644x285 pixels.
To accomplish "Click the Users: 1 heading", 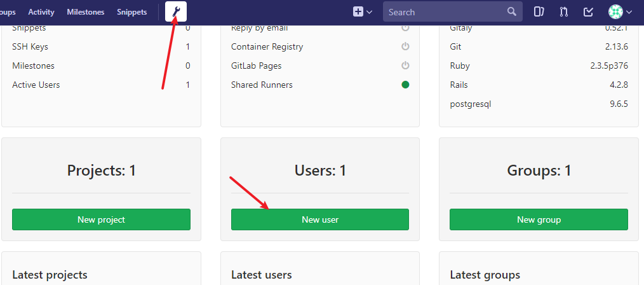I will pyautogui.click(x=320, y=170).
